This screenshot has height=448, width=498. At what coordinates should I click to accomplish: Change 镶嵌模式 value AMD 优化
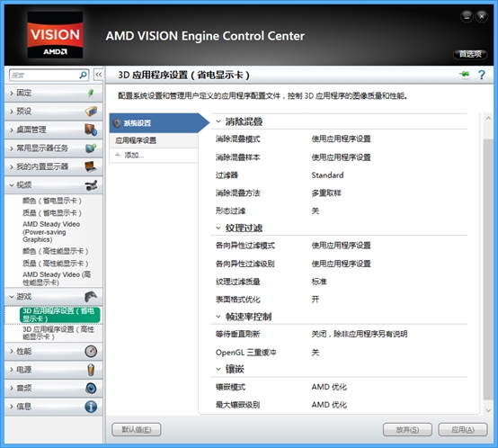[329, 387]
